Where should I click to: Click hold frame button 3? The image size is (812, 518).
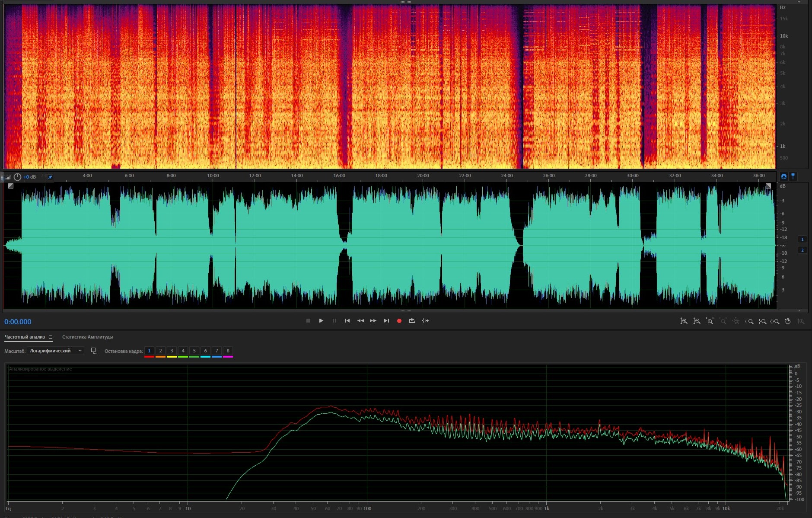(172, 351)
